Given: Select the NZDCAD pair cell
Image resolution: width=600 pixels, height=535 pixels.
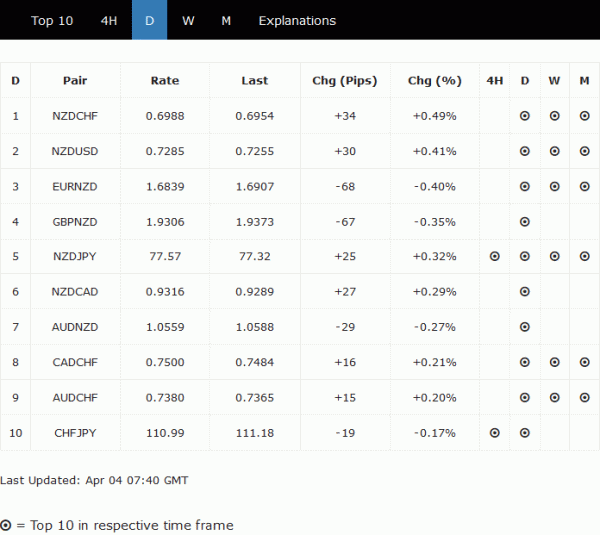Looking at the screenshot, I should (x=75, y=292).
